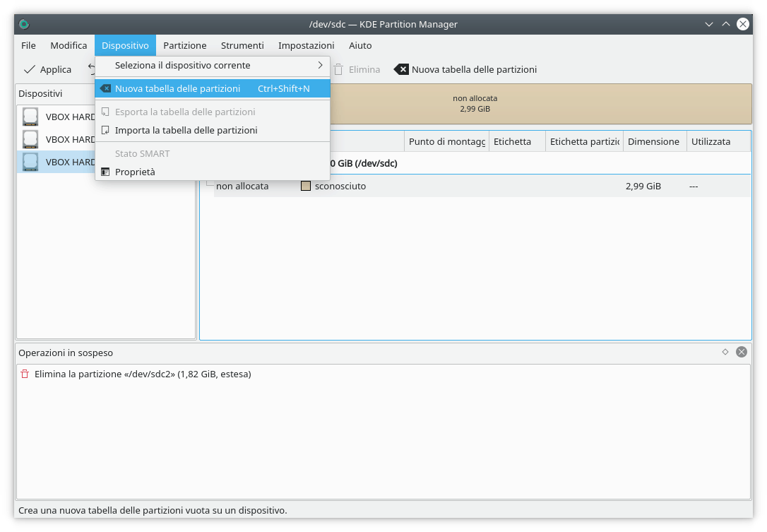The width and height of the screenshot is (767, 532).
Task: Click the Applica checkmark icon in toolbar
Action: pyautogui.click(x=30, y=69)
